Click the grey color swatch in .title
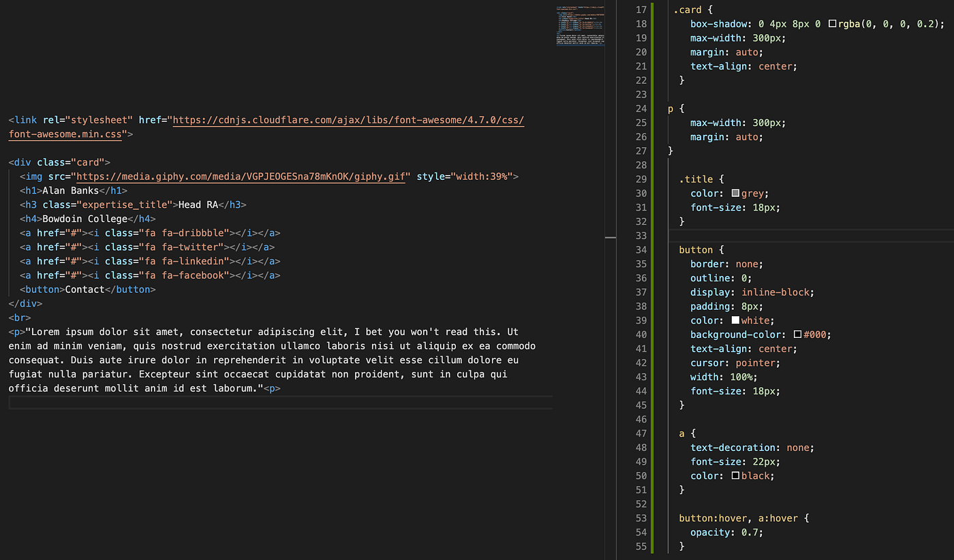954x560 pixels. pyautogui.click(x=735, y=193)
